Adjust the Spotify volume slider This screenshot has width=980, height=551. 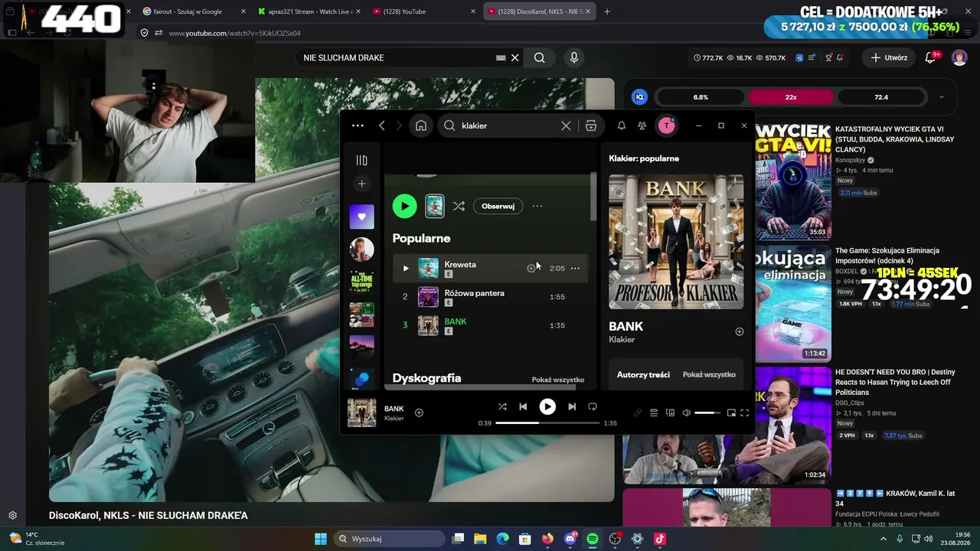[707, 413]
